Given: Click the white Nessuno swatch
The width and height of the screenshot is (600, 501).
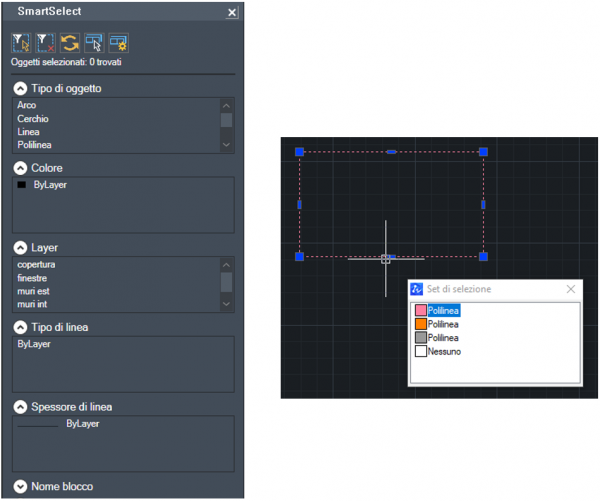Looking at the screenshot, I should click(x=421, y=351).
